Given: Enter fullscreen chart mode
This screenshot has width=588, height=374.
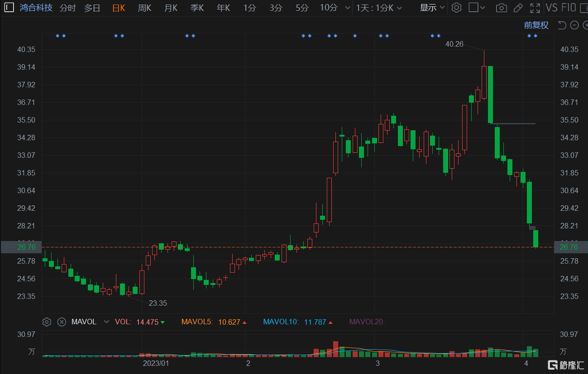Looking at the screenshot, I should [x=535, y=8].
